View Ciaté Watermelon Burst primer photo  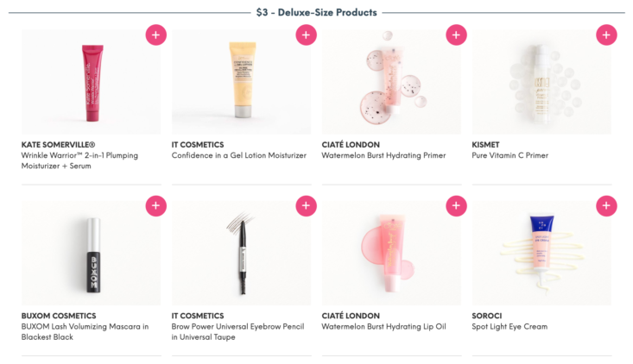pos(391,82)
